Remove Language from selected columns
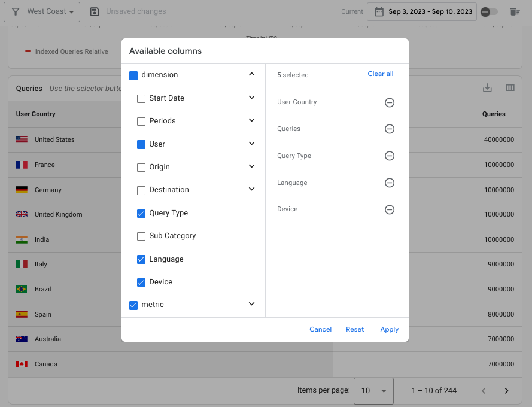The width and height of the screenshot is (532, 407). tap(389, 183)
